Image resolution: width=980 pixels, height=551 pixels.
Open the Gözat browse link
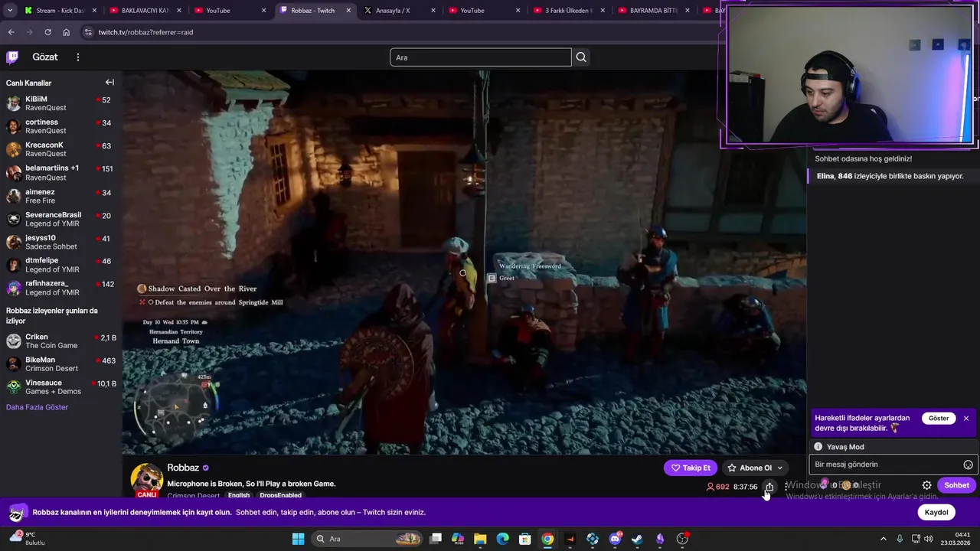point(45,57)
